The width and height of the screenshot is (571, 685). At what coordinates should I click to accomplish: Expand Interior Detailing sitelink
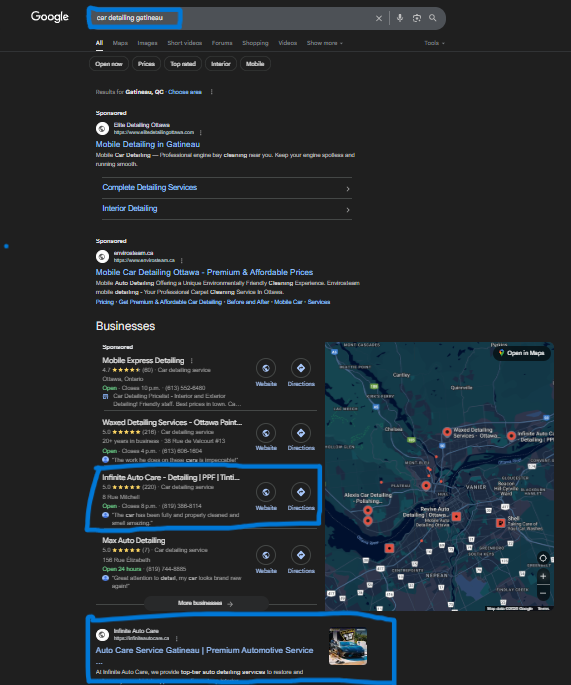pyautogui.click(x=227, y=209)
